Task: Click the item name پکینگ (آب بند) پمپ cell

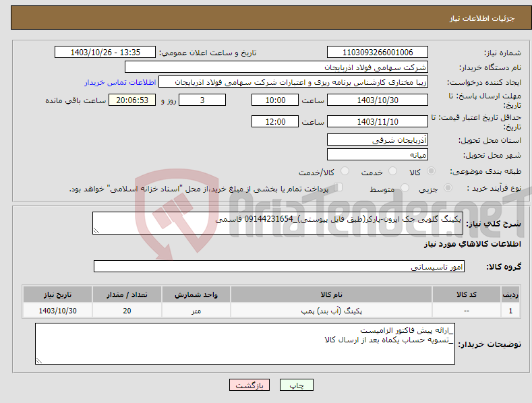Action: pos(331,311)
